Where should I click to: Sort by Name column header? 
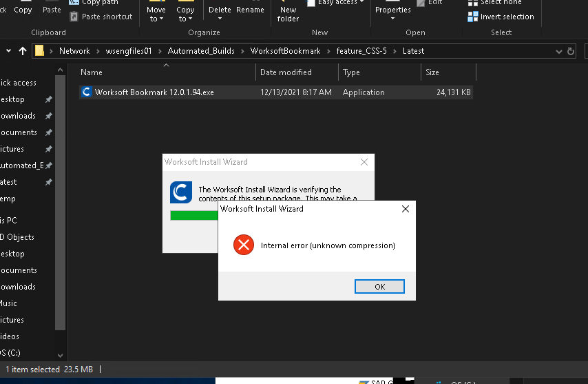pos(92,72)
